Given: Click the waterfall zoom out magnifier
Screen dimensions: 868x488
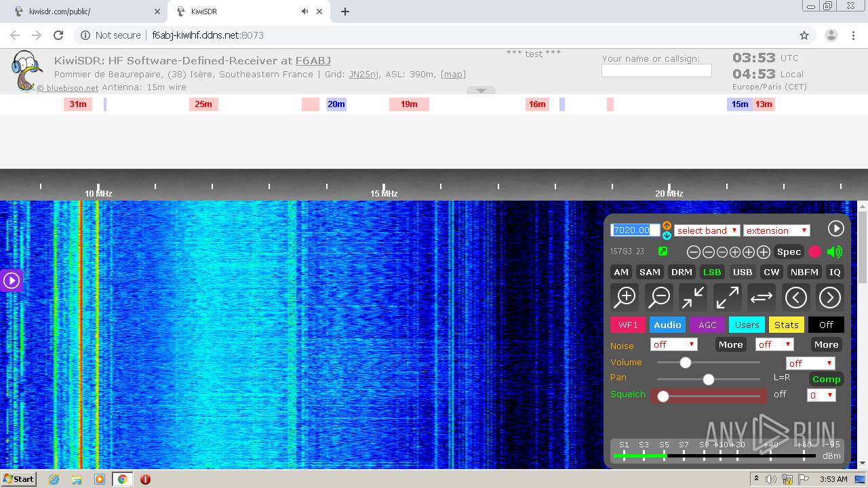Looking at the screenshot, I should click(x=659, y=297).
